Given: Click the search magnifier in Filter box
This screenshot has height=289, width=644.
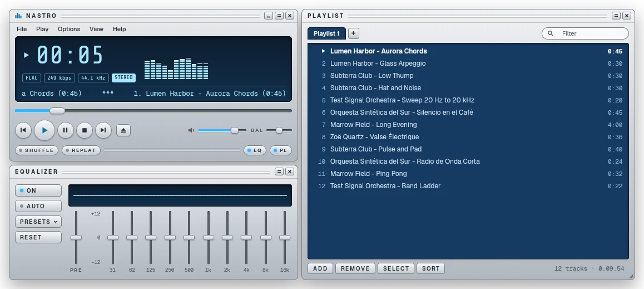Looking at the screenshot, I should tap(551, 33).
